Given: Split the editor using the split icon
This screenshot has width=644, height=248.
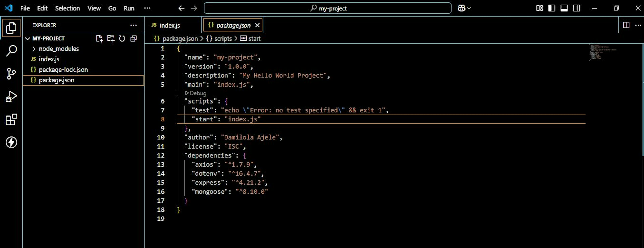Looking at the screenshot, I should point(626,25).
